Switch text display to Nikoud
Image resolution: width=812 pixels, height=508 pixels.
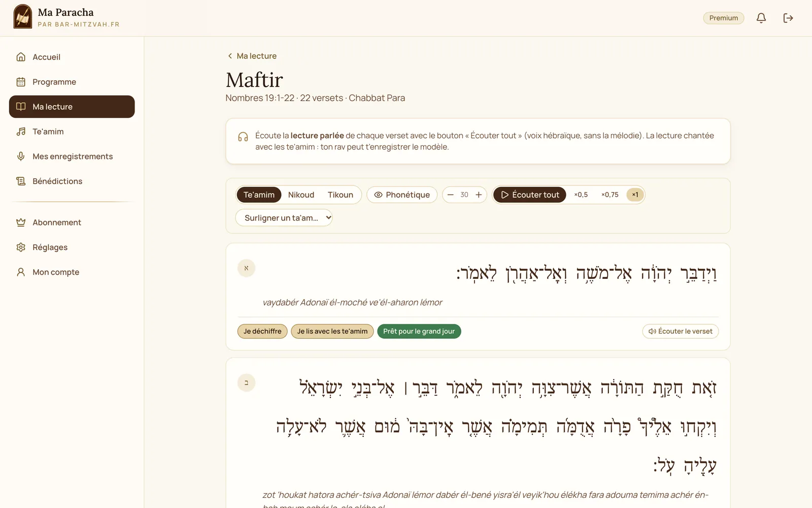point(301,195)
